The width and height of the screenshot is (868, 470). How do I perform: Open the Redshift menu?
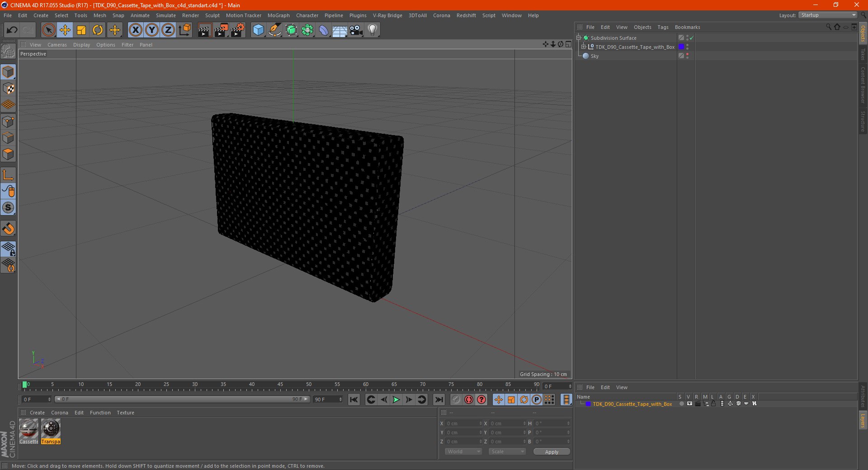(466, 15)
